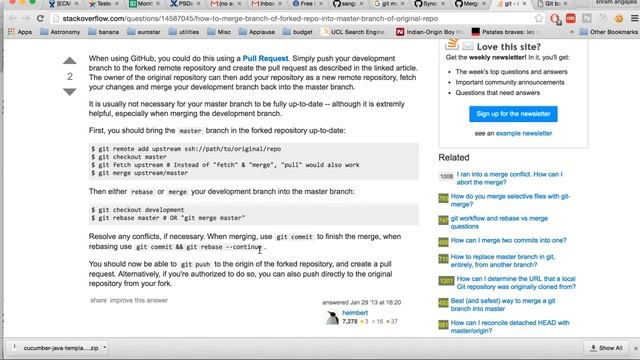The height and width of the screenshot is (360, 640).
Task: Open the budget bookmarks folder
Action: pyautogui.click(x=298, y=32)
